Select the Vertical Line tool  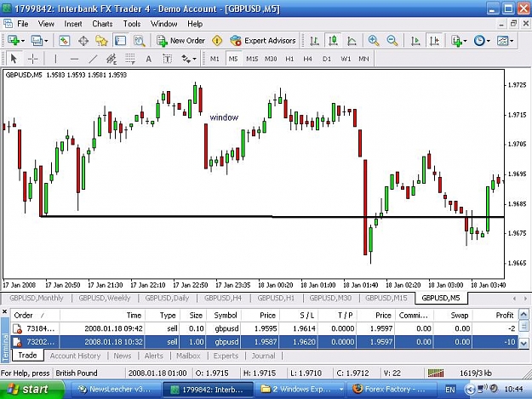[x=55, y=59]
